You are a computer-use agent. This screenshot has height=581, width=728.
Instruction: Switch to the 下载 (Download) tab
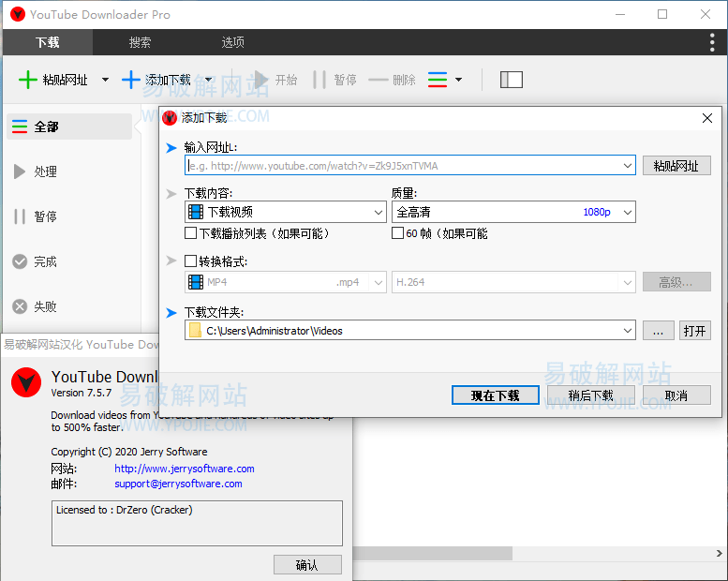[48, 42]
